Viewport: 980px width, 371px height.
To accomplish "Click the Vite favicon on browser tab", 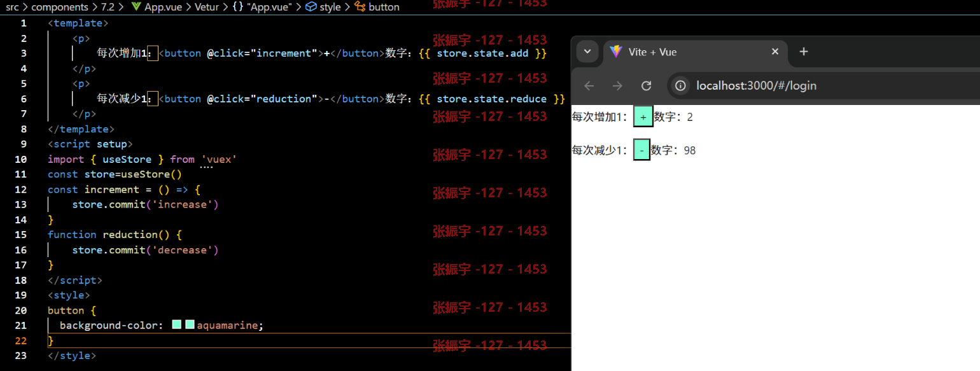I will 615,52.
